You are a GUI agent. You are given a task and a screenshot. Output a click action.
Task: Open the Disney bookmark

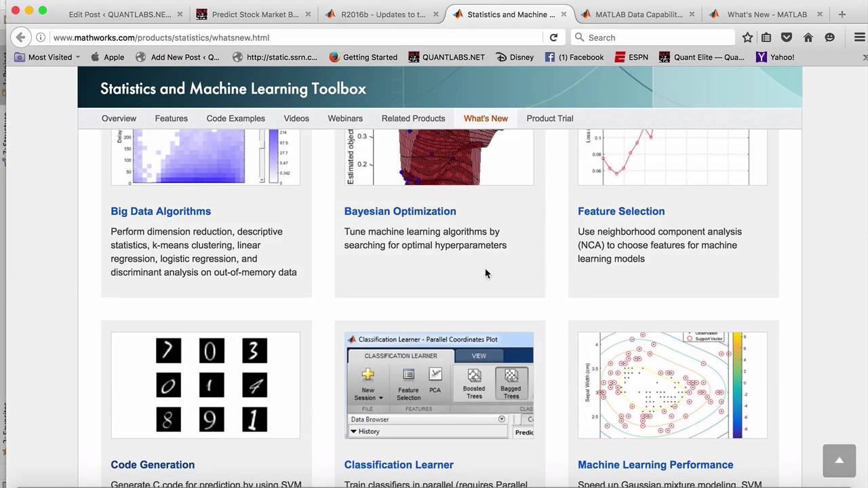515,58
